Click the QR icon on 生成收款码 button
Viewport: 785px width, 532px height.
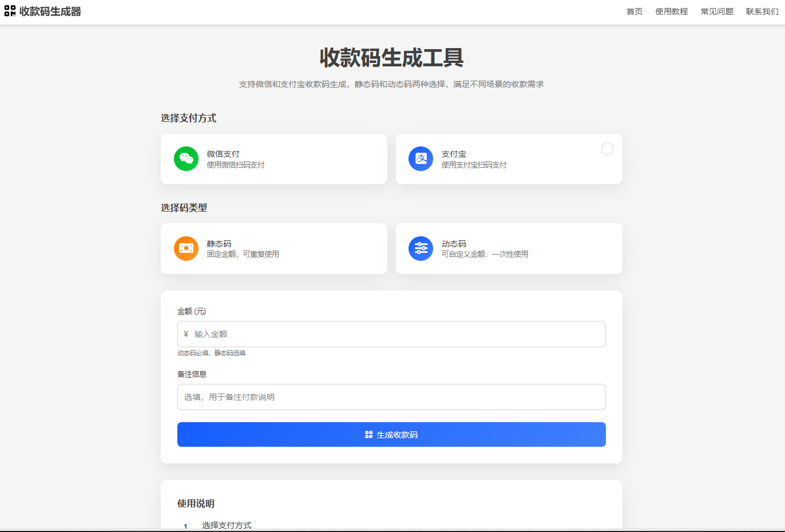(x=369, y=435)
